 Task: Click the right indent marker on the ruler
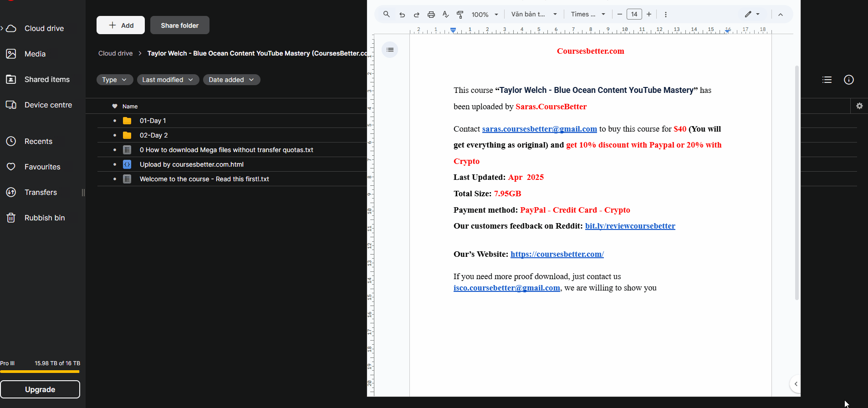coord(728,31)
